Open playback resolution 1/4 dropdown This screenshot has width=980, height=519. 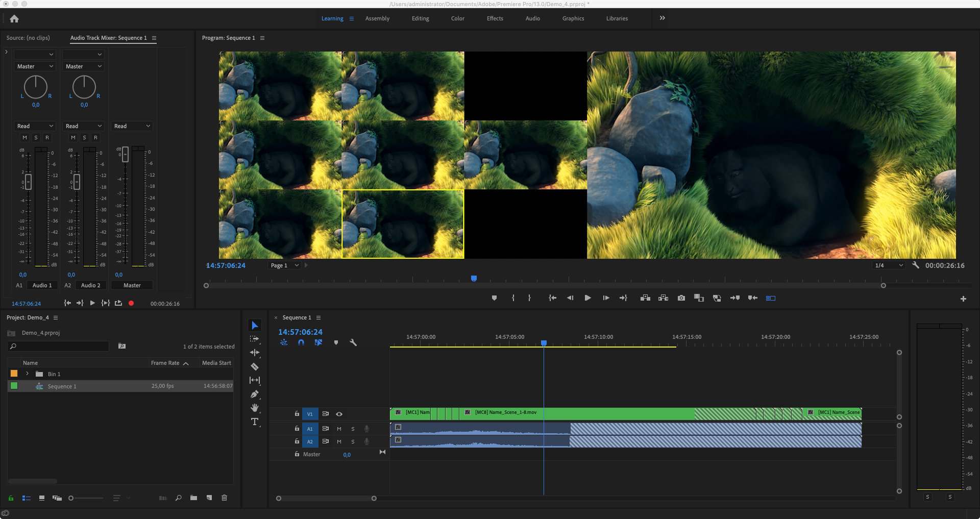pyautogui.click(x=889, y=265)
